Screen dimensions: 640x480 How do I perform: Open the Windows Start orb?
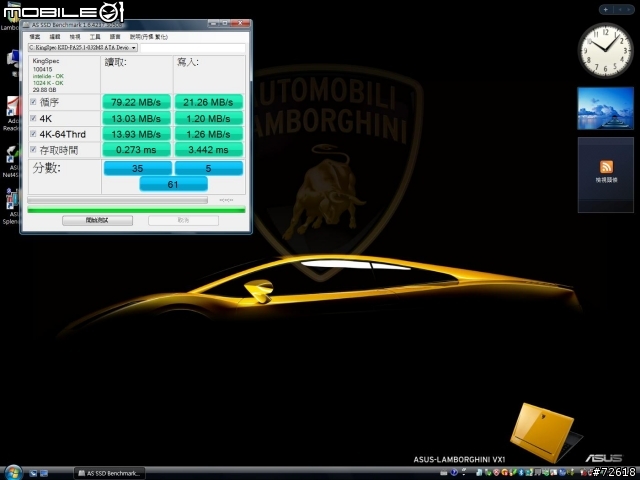click(13, 473)
